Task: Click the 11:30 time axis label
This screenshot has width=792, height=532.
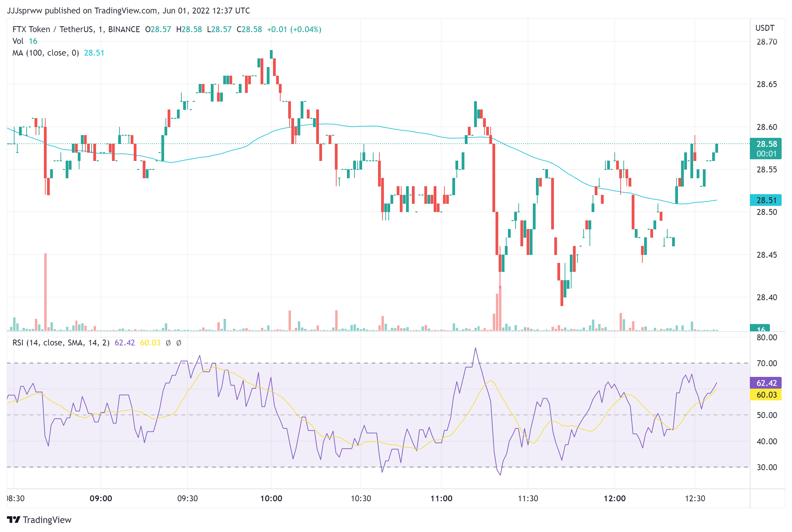Action: click(528, 498)
